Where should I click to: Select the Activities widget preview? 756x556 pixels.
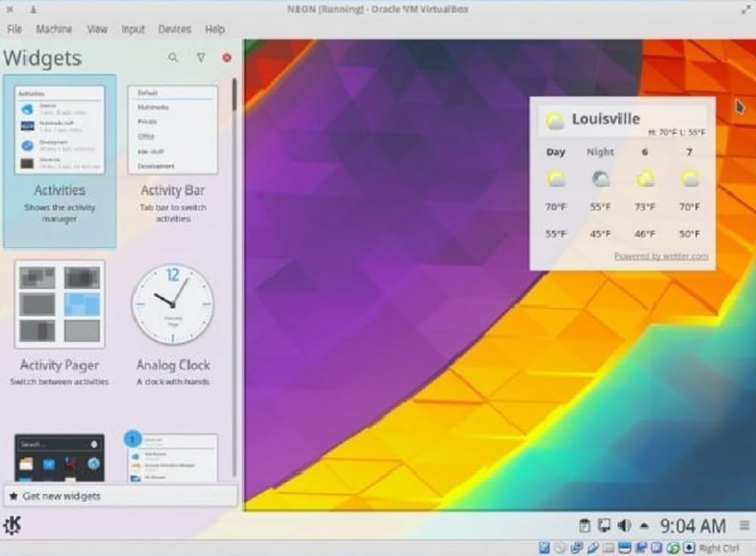click(x=60, y=130)
